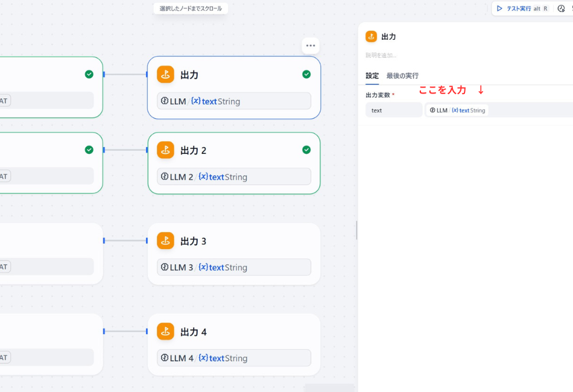The height and width of the screenshot is (392, 573).
Task: Click the 選択したノードまでスクロール button
Action: click(191, 8)
